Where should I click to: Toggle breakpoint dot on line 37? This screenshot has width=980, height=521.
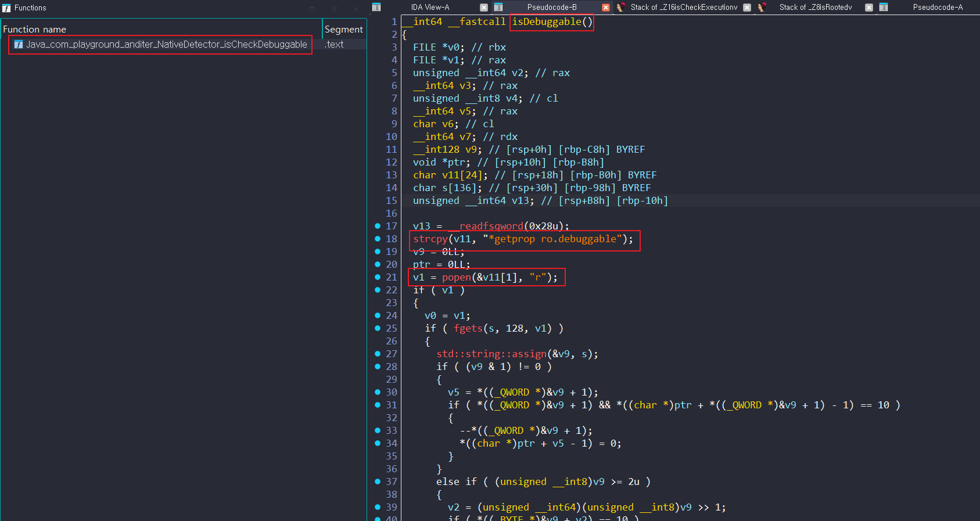[378, 482]
